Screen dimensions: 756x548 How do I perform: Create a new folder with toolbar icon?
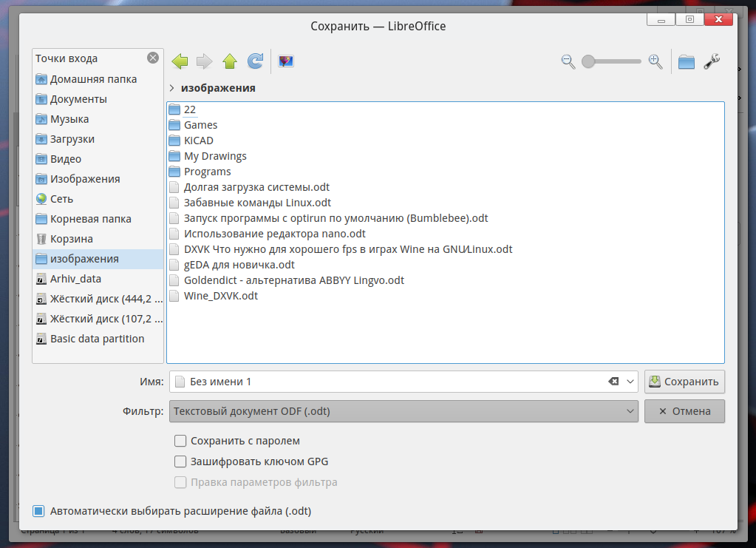point(686,61)
